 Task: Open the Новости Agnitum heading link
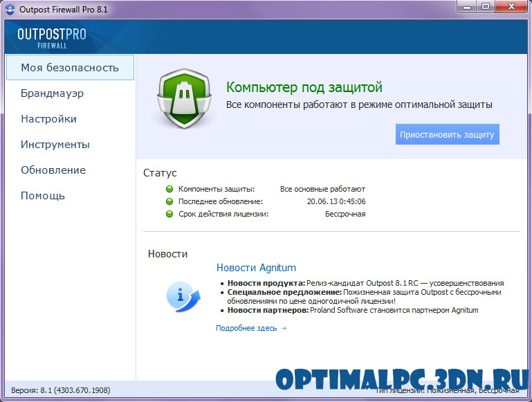click(256, 268)
